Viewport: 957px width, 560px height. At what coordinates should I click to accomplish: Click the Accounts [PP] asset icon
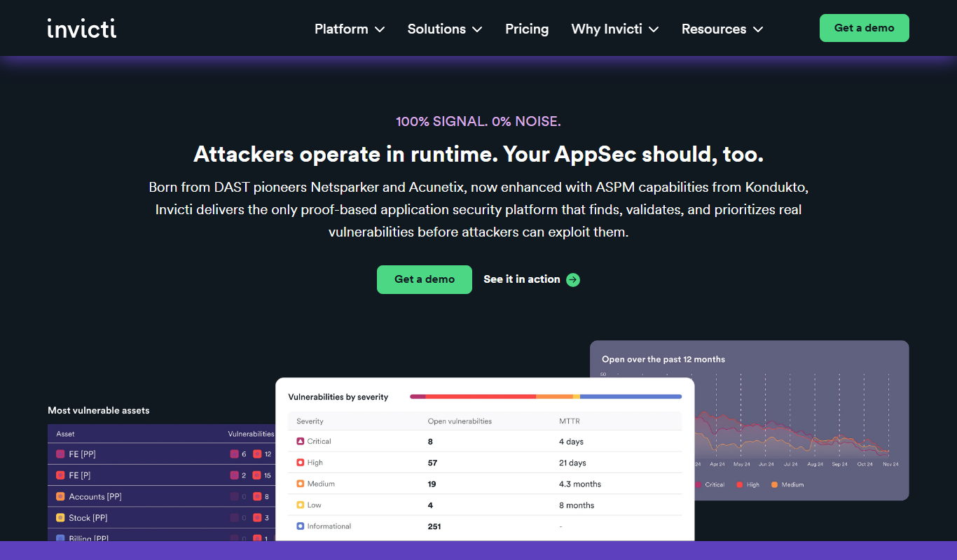pyautogui.click(x=60, y=496)
